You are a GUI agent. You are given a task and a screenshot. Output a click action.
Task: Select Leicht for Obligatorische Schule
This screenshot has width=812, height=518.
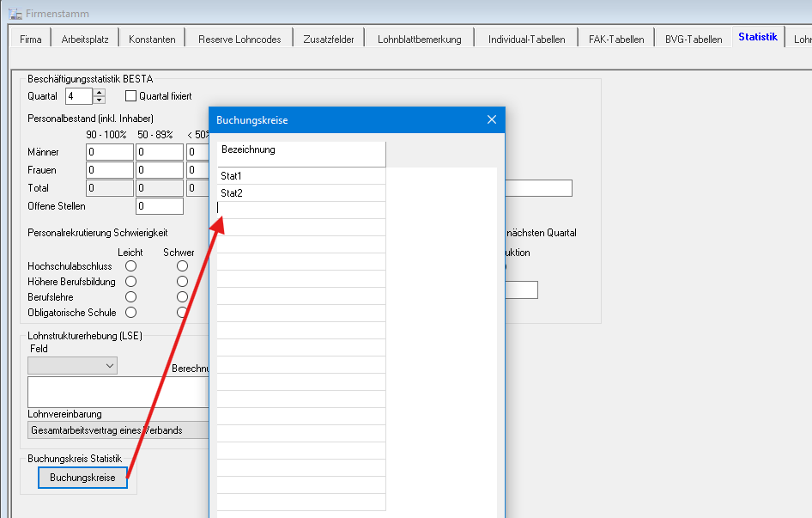(131, 313)
